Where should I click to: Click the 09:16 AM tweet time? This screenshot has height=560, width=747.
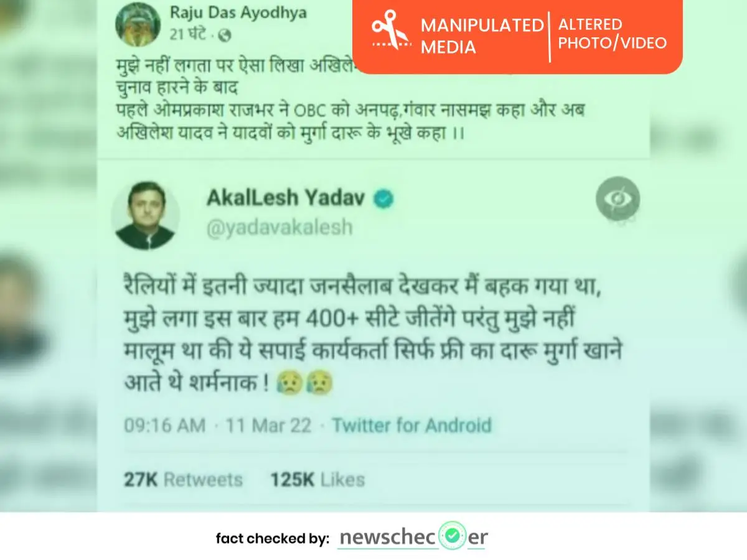[164, 426]
